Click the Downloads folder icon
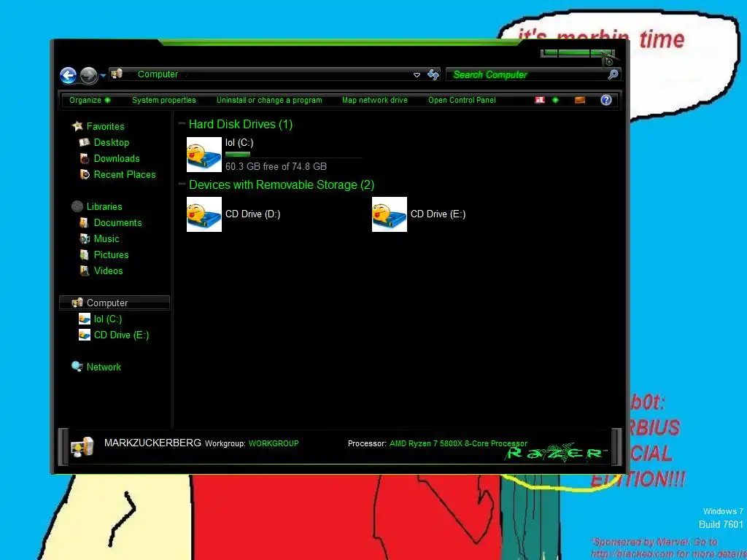This screenshot has height=560, width=747. (x=85, y=158)
